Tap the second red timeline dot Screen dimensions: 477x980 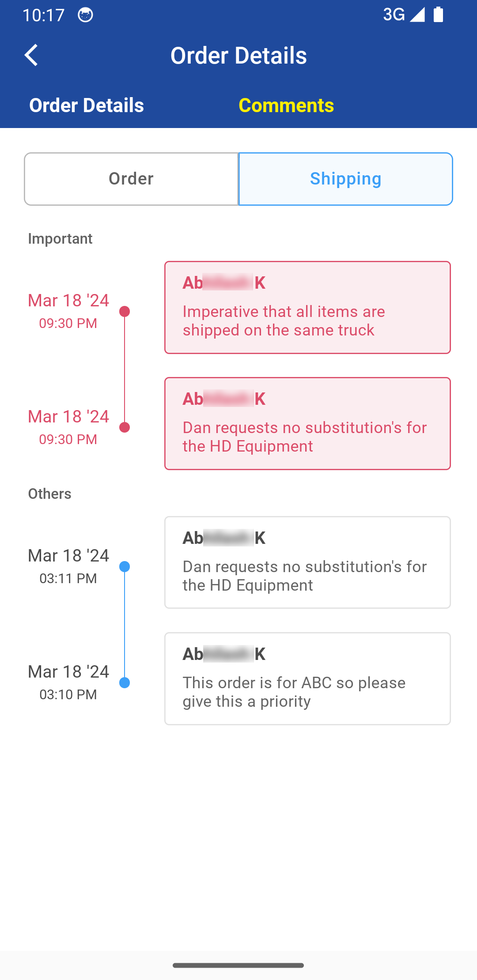pos(125,427)
